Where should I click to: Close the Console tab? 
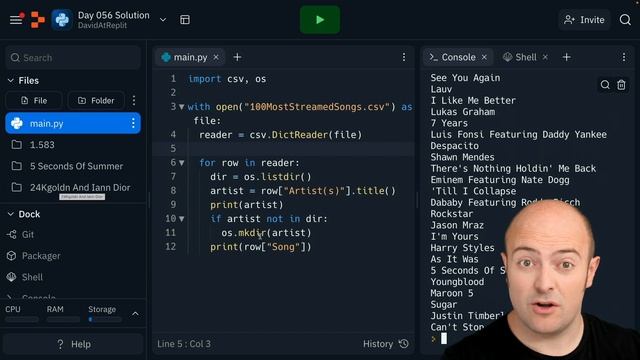(484, 58)
